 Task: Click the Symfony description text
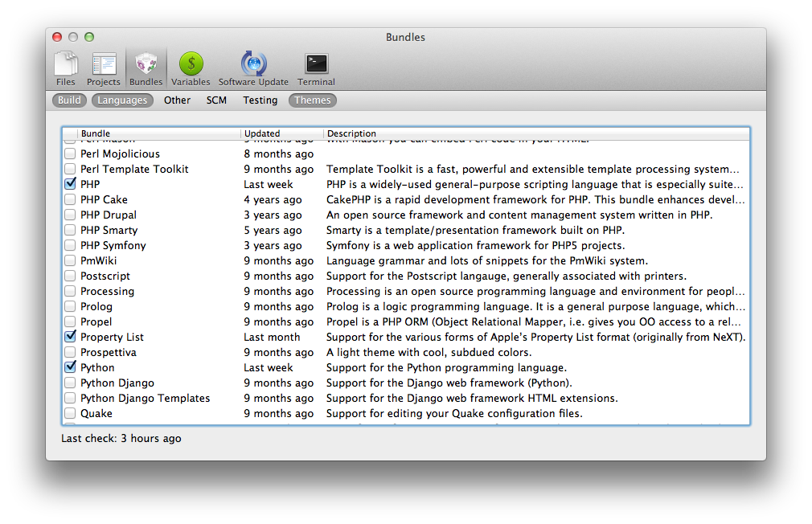point(475,245)
